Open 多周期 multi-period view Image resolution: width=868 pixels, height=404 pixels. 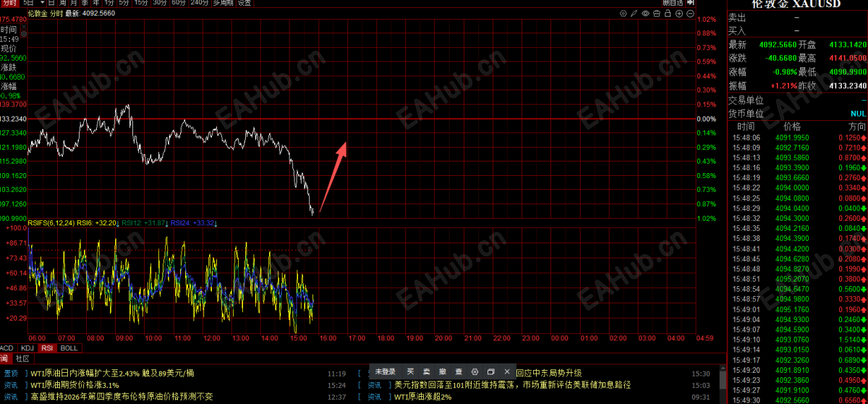coord(223,3)
